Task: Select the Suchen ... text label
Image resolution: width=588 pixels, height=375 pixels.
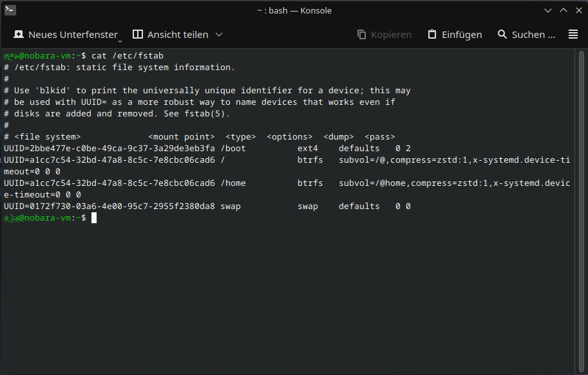Action: (533, 35)
